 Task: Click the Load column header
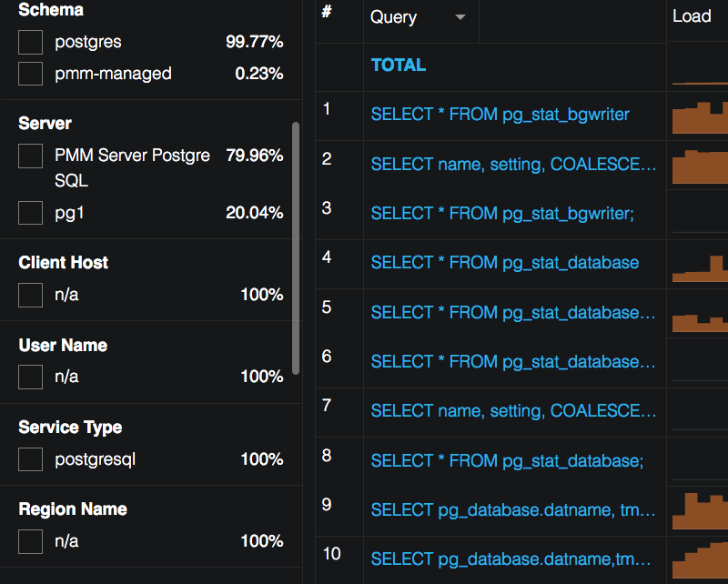692,16
